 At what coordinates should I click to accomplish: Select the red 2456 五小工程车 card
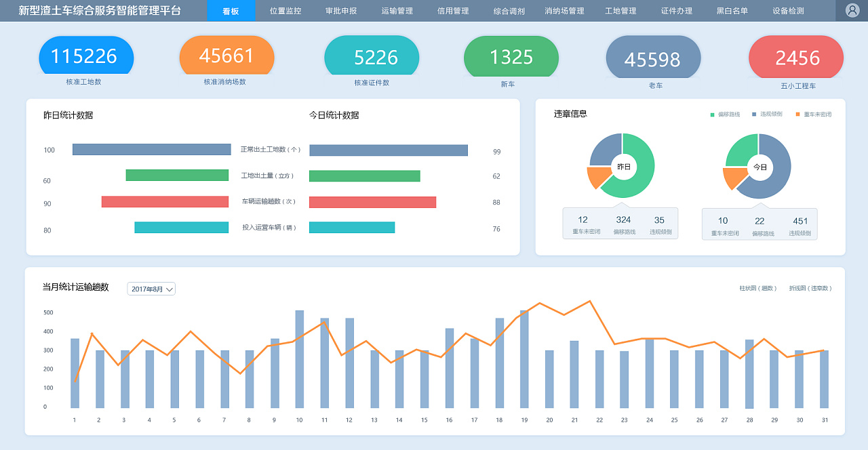click(796, 58)
